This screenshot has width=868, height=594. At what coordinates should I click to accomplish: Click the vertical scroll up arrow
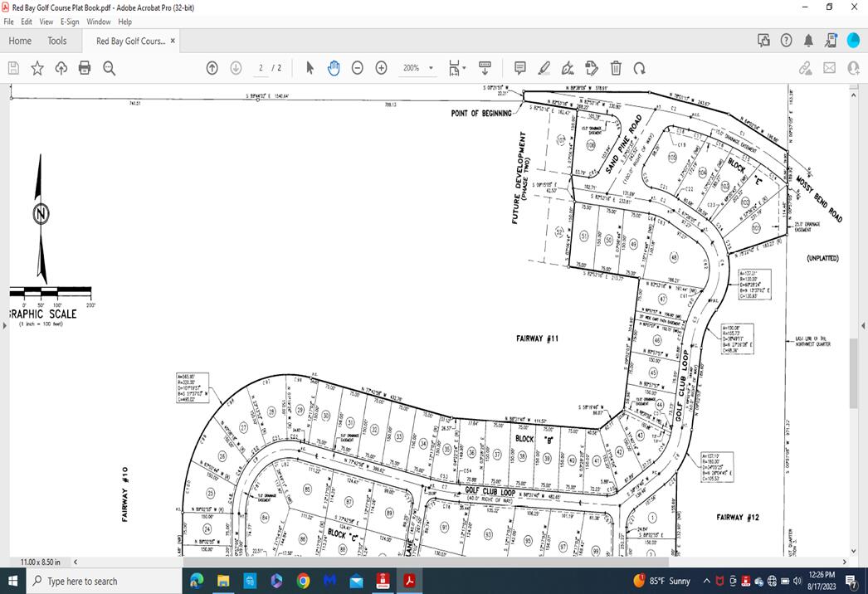click(854, 95)
